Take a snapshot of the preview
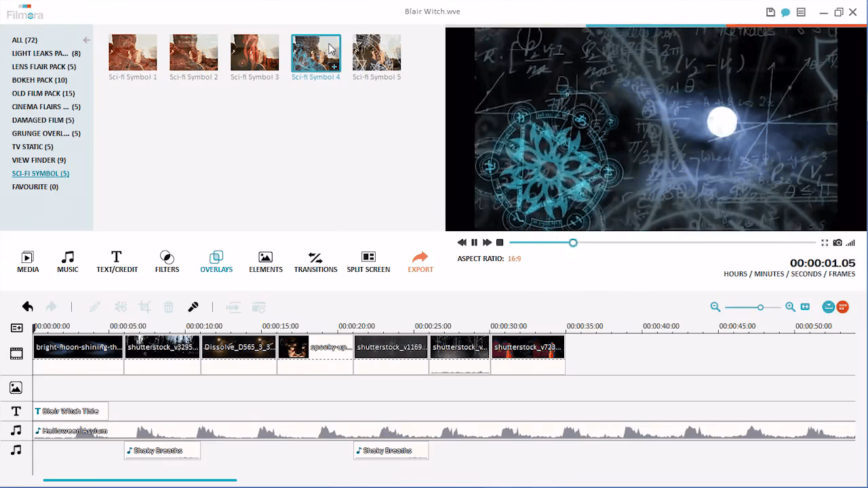The height and width of the screenshot is (488, 868). [837, 243]
